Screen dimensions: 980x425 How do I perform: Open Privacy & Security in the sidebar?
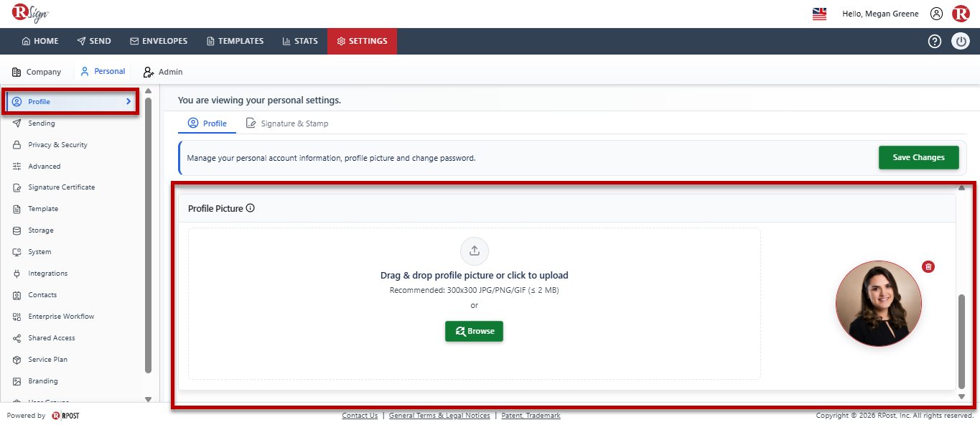click(58, 145)
